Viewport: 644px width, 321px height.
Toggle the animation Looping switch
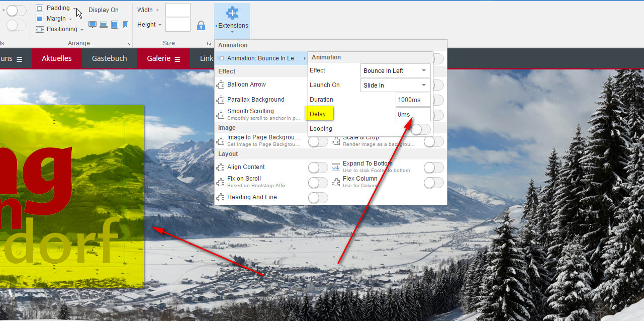click(x=420, y=129)
